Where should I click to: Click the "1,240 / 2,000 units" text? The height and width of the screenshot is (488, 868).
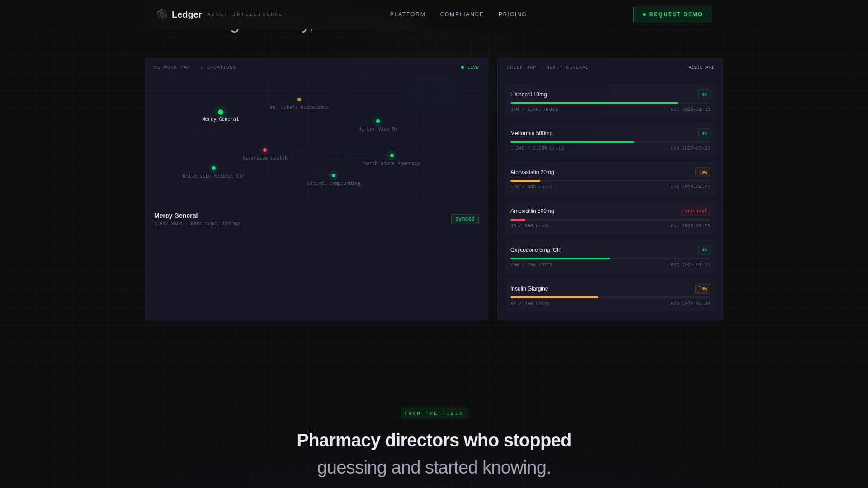click(537, 148)
